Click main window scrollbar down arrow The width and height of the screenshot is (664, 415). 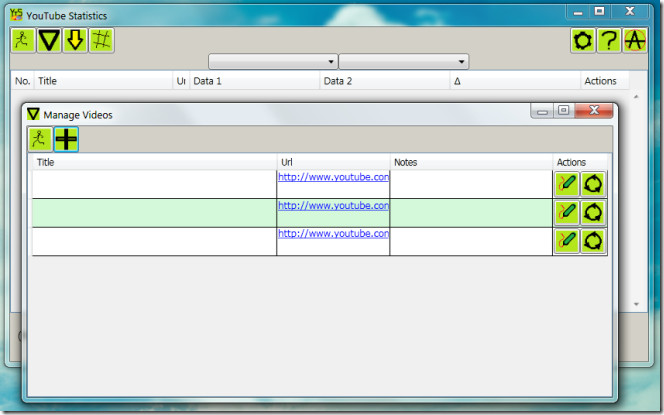click(636, 304)
